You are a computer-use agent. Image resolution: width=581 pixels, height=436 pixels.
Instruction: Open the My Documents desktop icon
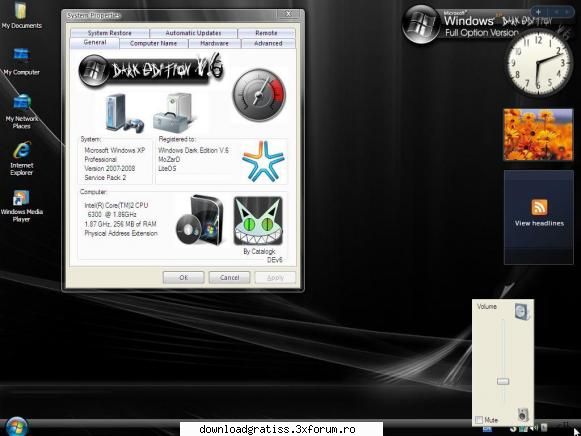[x=21, y=16]
